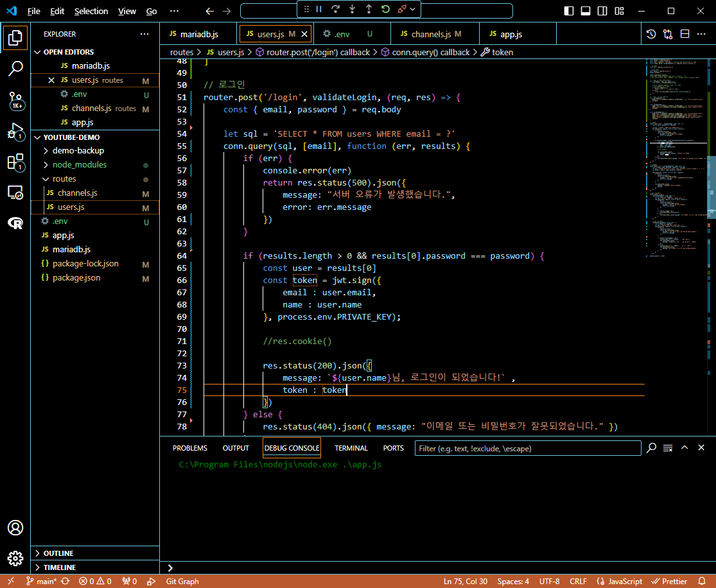Close the users.js editor tab
The image size is (716, 588).
coord(304,34)
